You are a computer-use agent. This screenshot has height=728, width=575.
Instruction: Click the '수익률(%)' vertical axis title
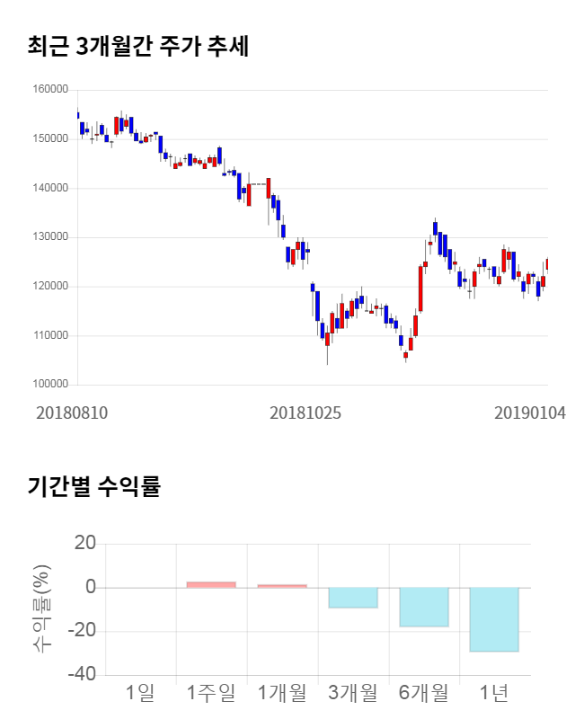[42, 608]
